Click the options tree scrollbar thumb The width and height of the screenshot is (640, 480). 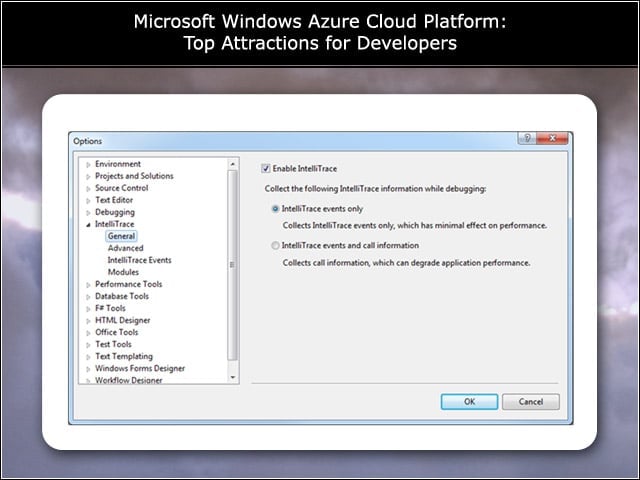point(233,265)
